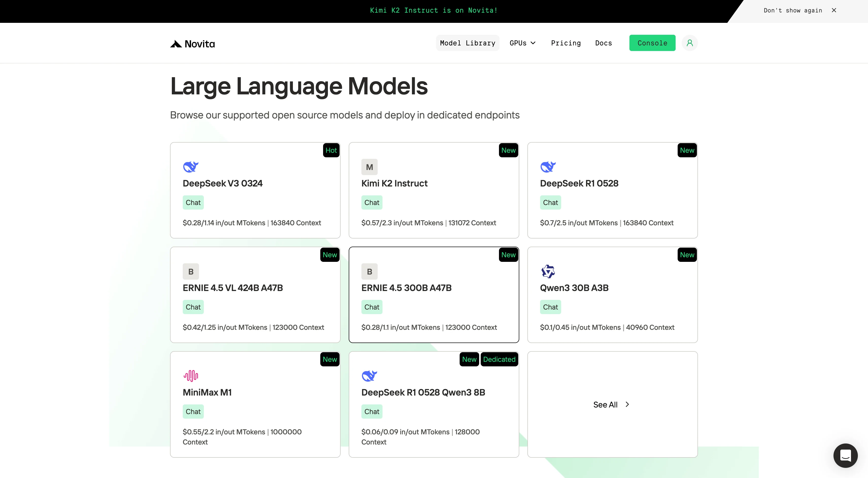The width and height of the screenshot is (868, 478).
Task: Click the Qwen3 30B A3B logo icon
Action: click(x=548, y=271)
